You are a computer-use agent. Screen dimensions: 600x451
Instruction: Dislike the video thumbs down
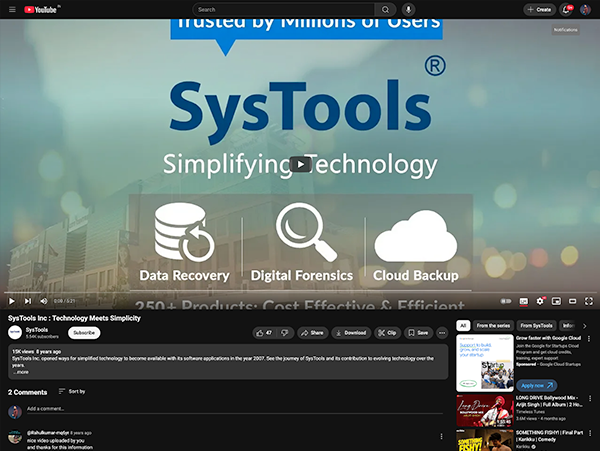coord(285,333)
